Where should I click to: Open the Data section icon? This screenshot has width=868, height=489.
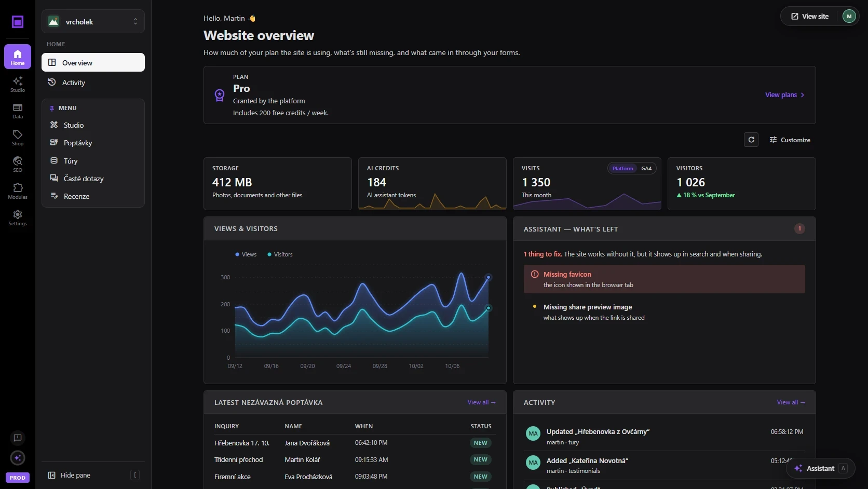point(18,111)
